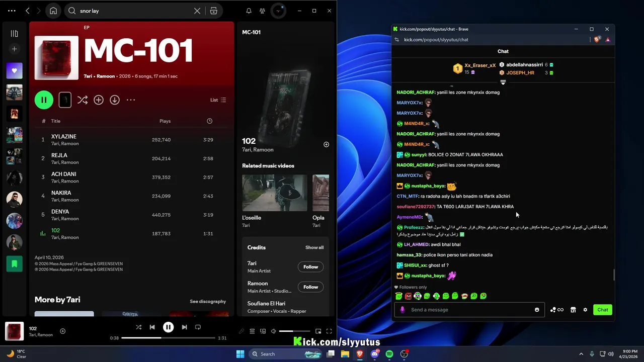Open the friend activity icon in Spotify
644x362 pixels.
pyautogui.click(x=262, y=11)
